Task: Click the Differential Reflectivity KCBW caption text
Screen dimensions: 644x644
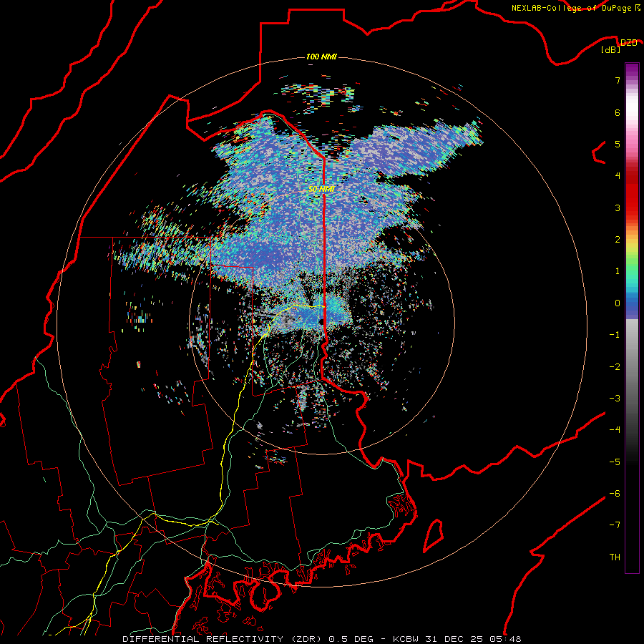Action: pos(321,639)
